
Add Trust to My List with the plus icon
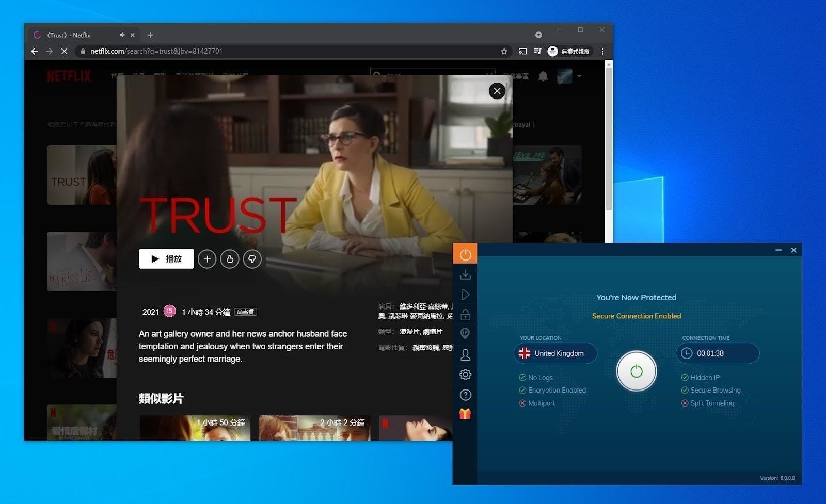click(207, 259)
